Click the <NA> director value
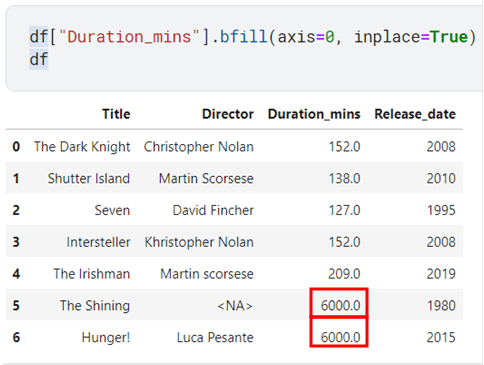Screen dimensions: 484x365 [x=235, y=306]
